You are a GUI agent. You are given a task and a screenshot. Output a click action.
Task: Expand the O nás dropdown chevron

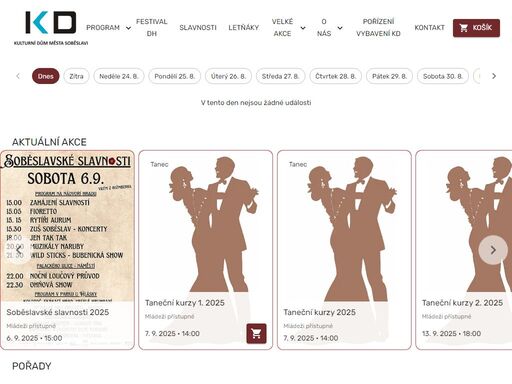point(340,28)
